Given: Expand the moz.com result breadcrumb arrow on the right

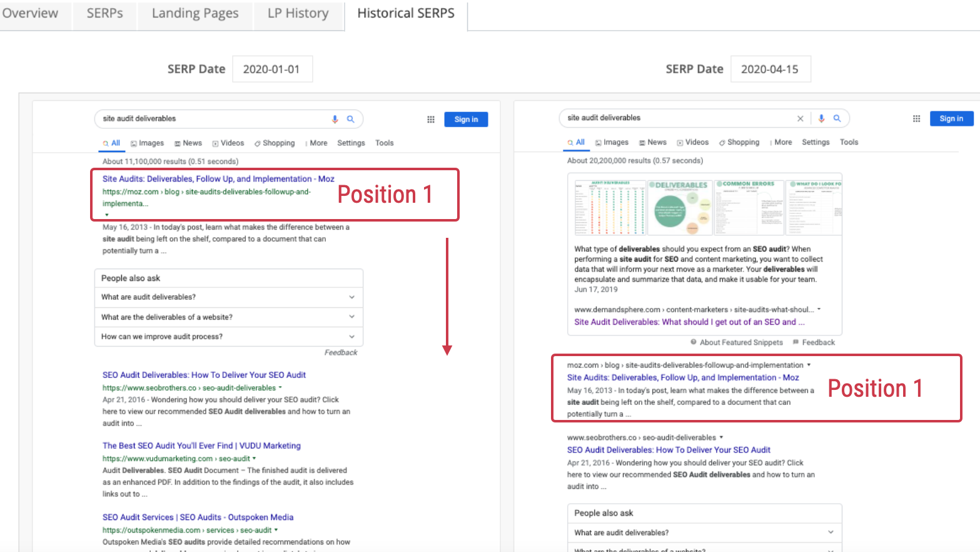Looking at the screenshot, I should 807,364.
